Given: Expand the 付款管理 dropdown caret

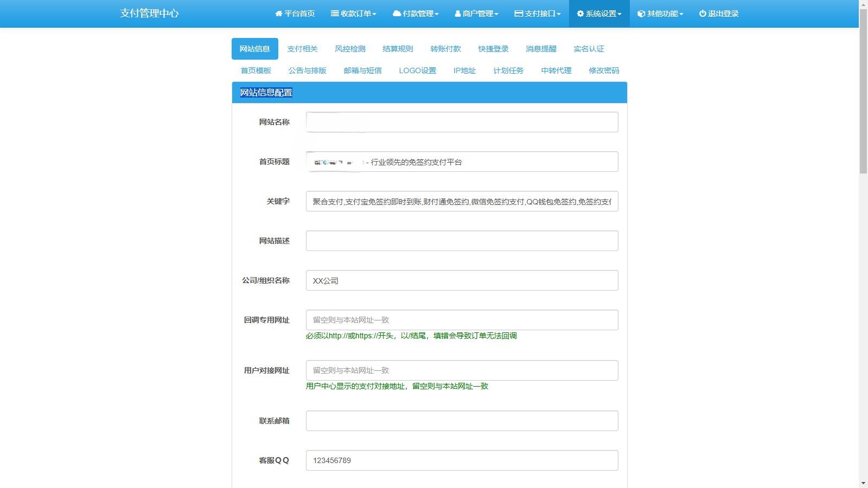Looking at the screenshot, I should tap(437, 14).
